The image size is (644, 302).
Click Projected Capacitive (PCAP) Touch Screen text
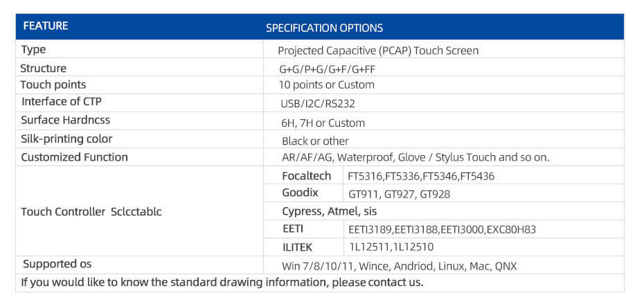[x=378, y=51]
